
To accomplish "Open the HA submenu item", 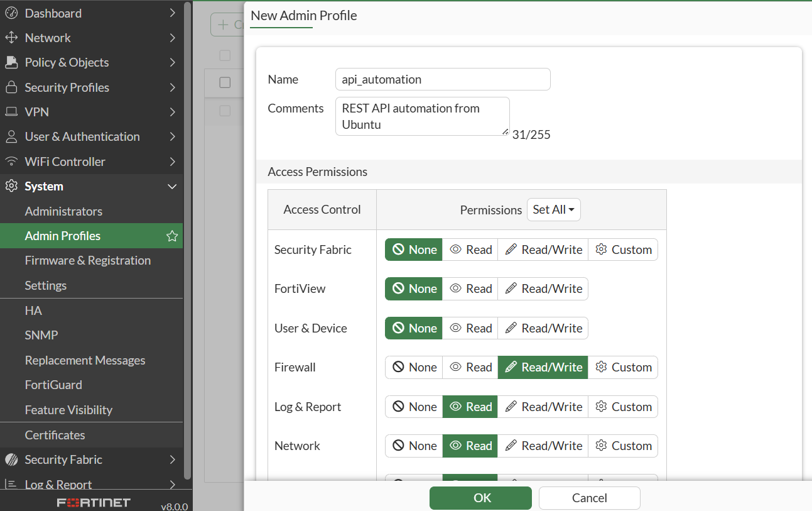I will click(x=92, y=310).
